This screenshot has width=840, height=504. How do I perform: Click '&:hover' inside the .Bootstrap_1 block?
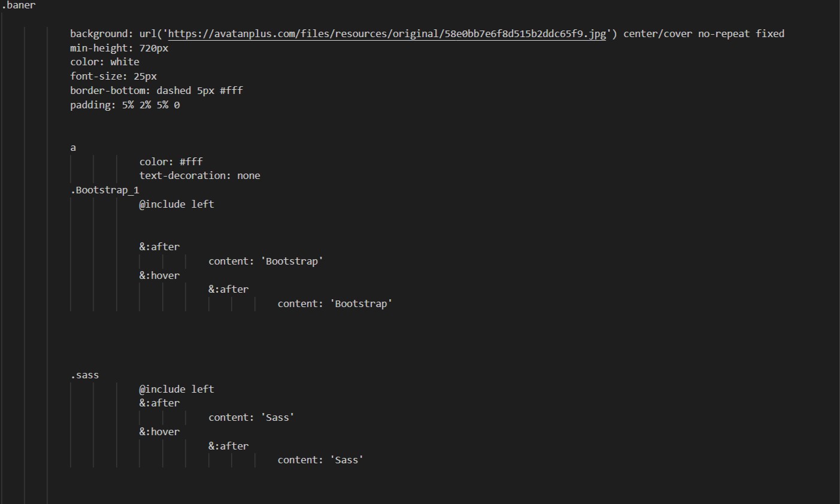pyautogui.click(x=159, y=276)
